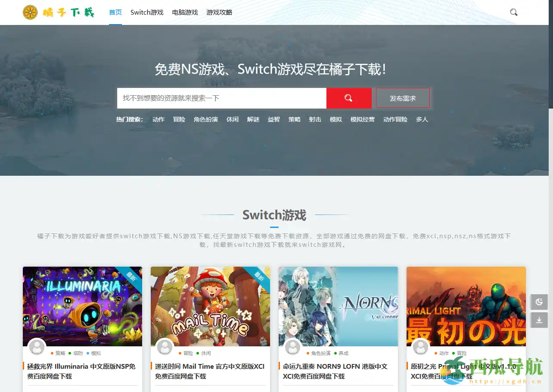Click the avatar icon on the NORN9 card
553x392 pixels.
coord(292,347)
